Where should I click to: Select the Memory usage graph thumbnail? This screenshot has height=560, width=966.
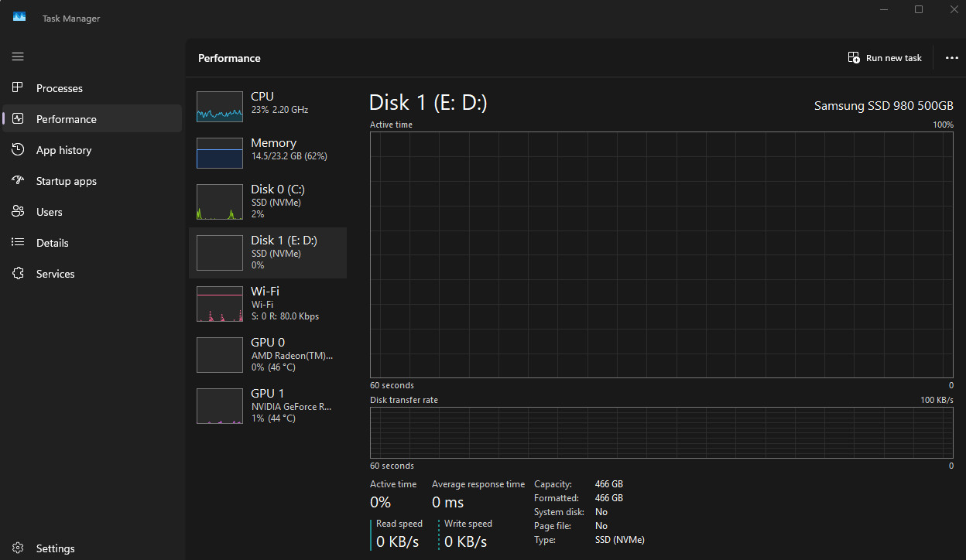(220, 152)
